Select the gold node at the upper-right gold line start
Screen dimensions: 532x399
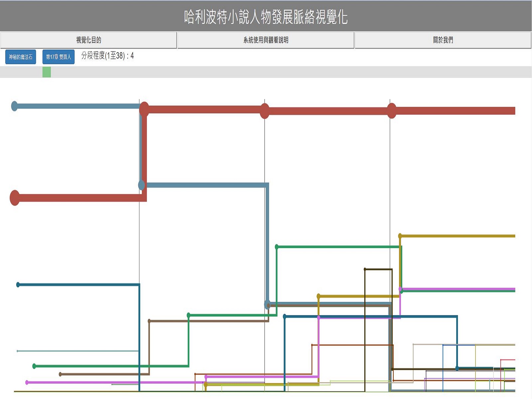click(x=400, y=236)
